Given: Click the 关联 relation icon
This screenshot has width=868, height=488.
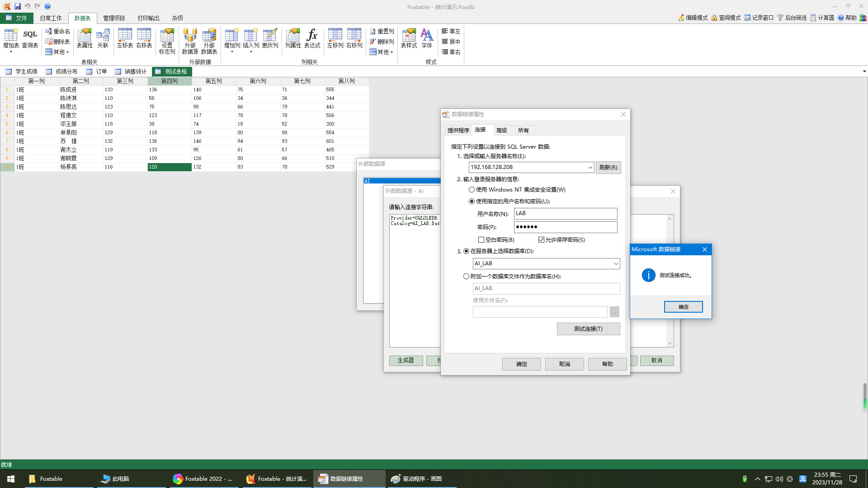Looking at the screenshot, I should (103, 38).
